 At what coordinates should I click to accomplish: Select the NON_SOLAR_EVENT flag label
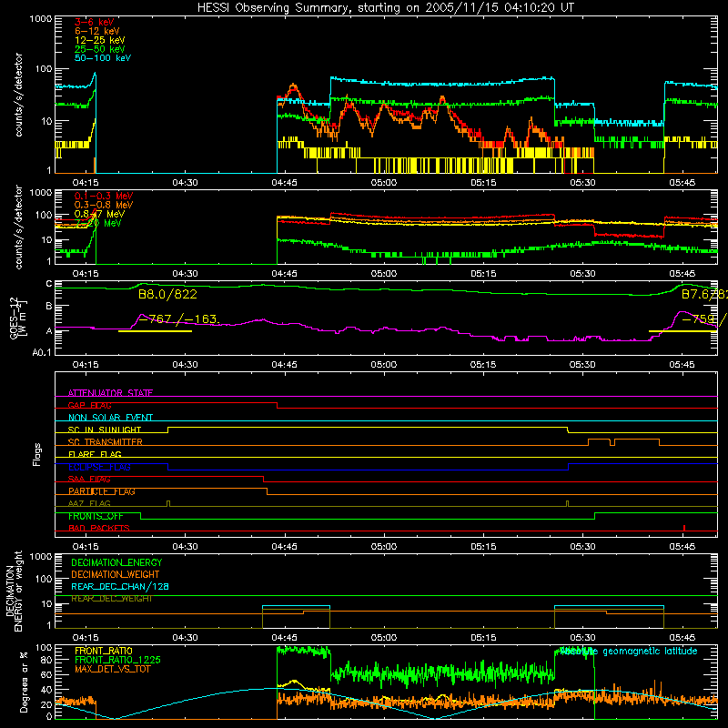pyautogui.click(x=110, y=418)
